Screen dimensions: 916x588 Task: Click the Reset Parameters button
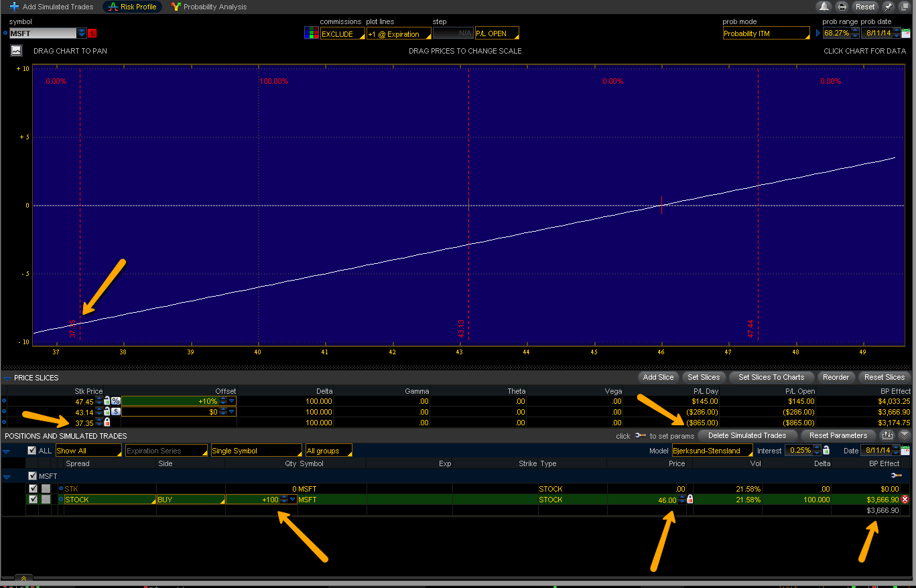coord(839,435)
